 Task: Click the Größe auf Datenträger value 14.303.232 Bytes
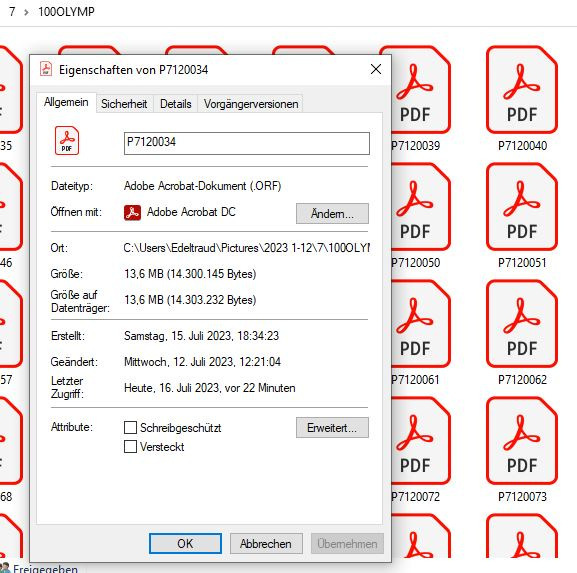click(x=190, y=300)
